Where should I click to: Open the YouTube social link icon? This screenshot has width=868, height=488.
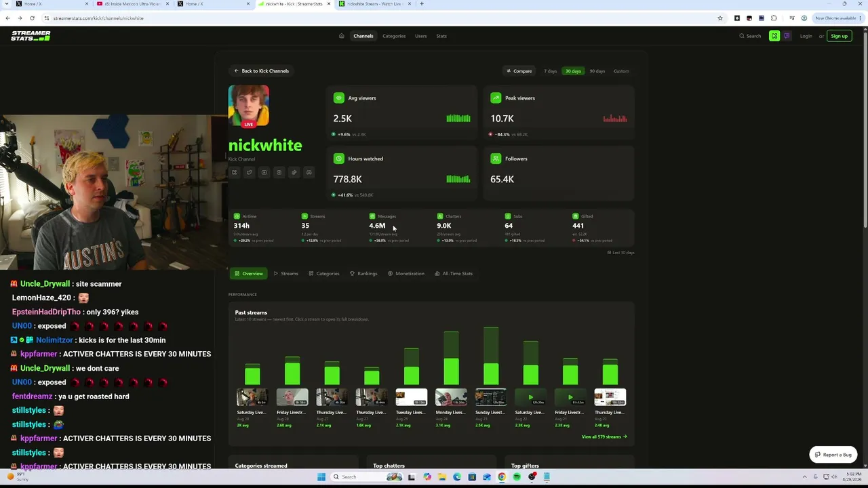tap(264, 172)
